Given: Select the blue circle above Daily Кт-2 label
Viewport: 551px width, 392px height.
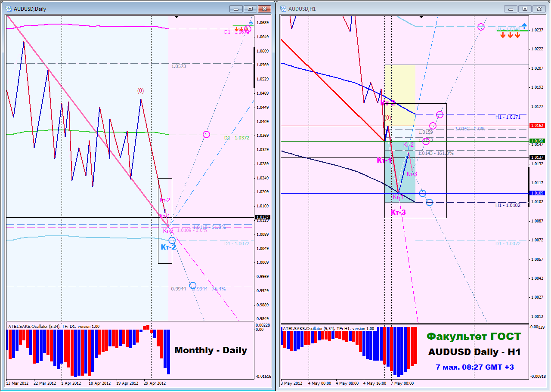Looking at the screenshot, I should coord(172,240).
